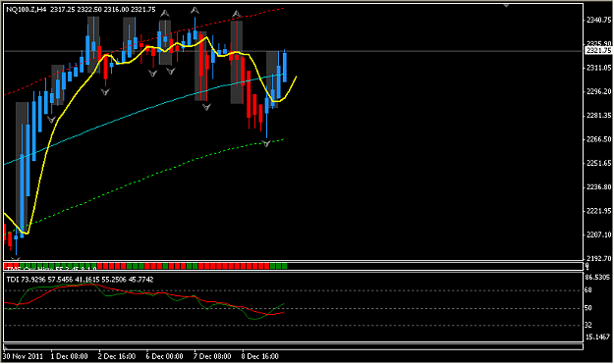Click the 2221.95 price scale label
The height and width of the screenshot is (364, 614).
point(598,211)
